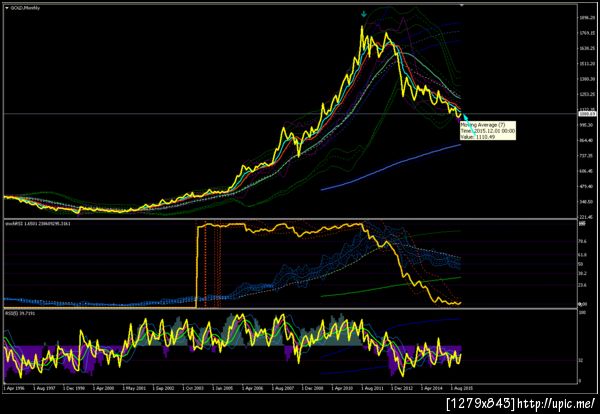The height and width of the screenshot is (414, 600).
Task: Click the 737.35 price level on axis
Action: tap(586, 156)
